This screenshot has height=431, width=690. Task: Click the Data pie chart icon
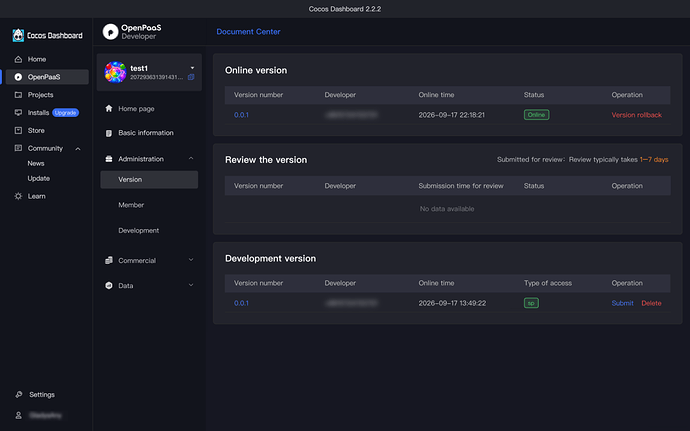coord(109,285)
